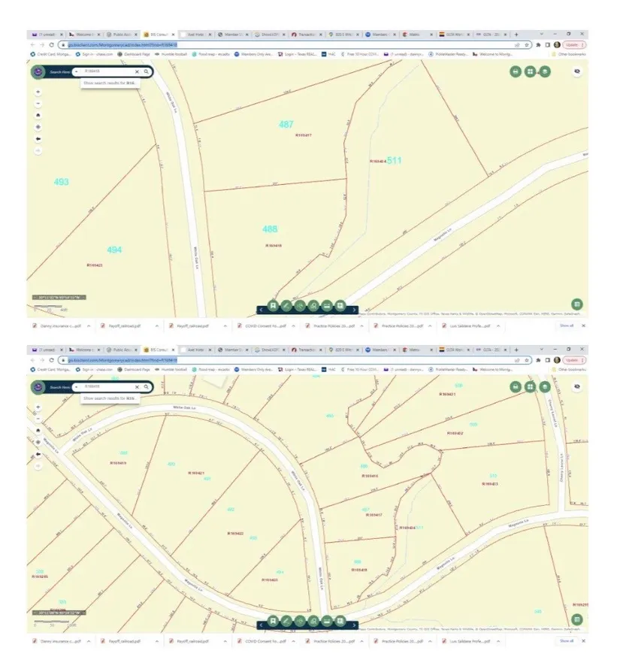
Task: Click the zoom in plus button on top map
Action: [x=38, y=91]
